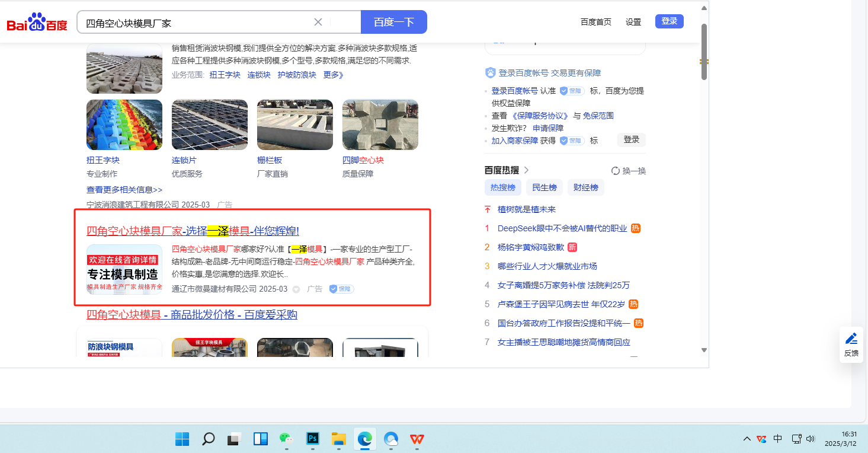Open WPS Office from the taskbar
Screen dimensions: 868x453
click(417, 439)
